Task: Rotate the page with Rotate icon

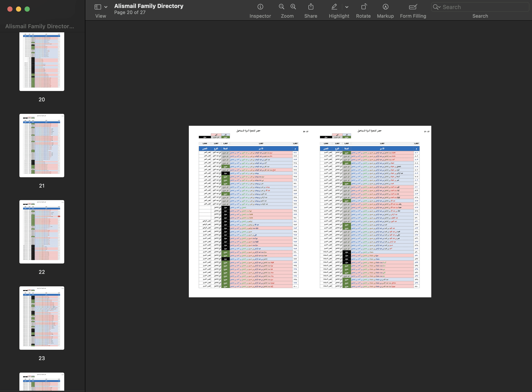Action: click(x=364, y=7)
